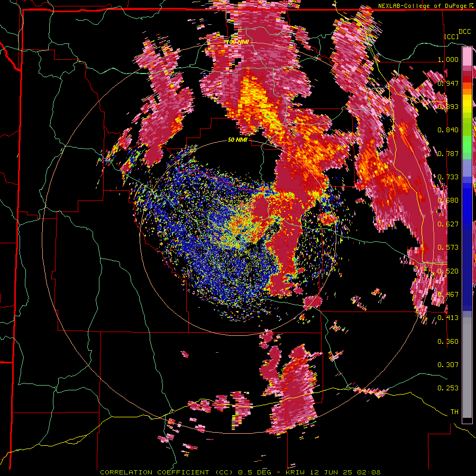Select the 0.947 scale value
This screenshot has width=476, height=476.
(448, 83)
